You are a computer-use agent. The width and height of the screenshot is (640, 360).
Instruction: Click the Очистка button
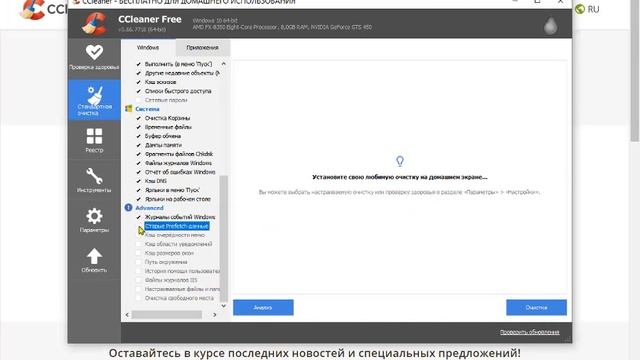(536, 307)
